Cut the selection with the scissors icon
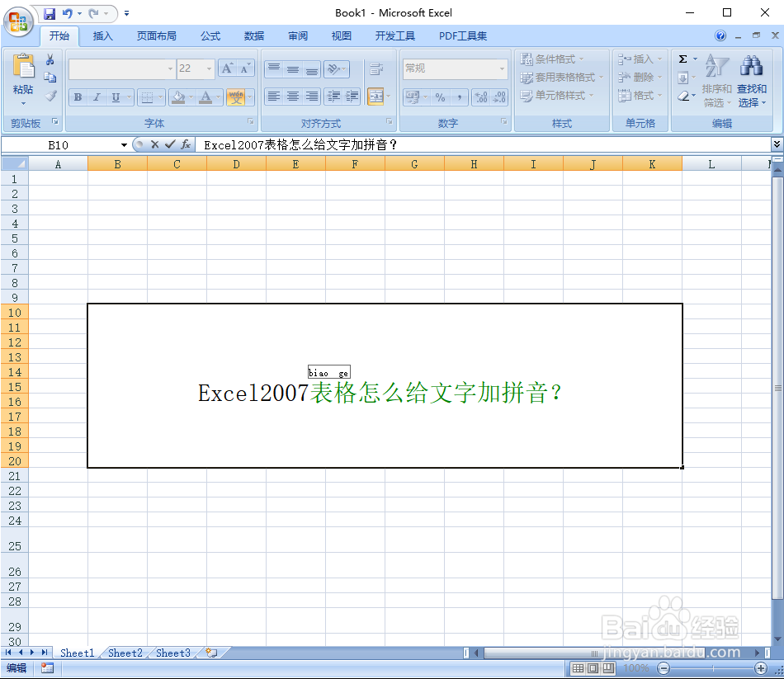 click(50, 59)
